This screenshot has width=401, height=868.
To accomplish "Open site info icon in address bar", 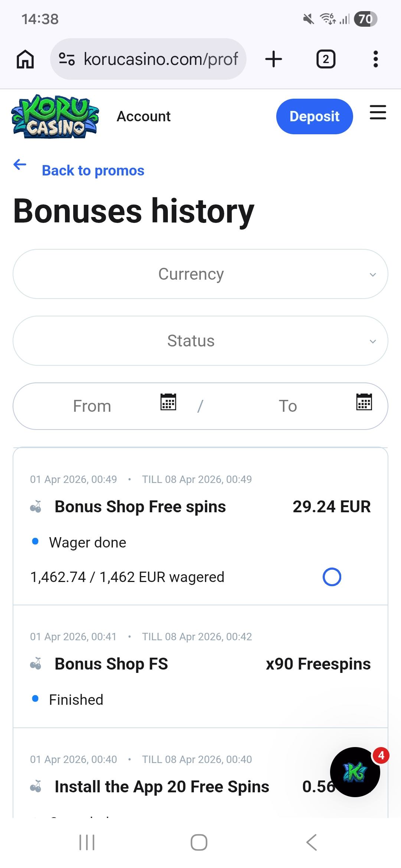I will 67,59.
